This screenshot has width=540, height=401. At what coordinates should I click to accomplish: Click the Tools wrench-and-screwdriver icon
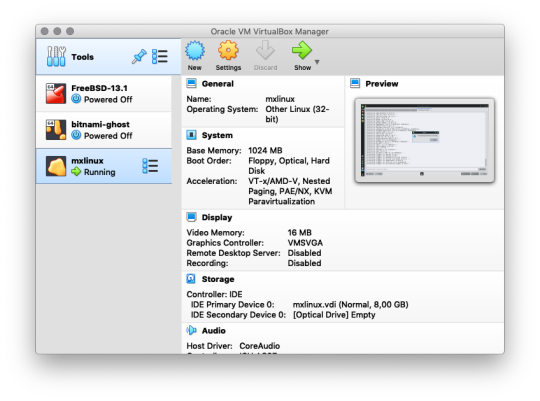click(x=56, y=56)
